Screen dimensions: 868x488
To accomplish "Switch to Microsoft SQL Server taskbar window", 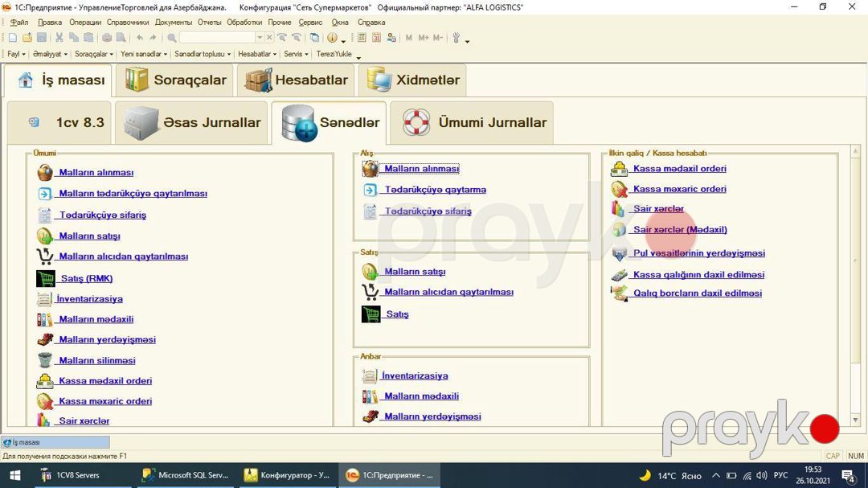I will 185,475.
